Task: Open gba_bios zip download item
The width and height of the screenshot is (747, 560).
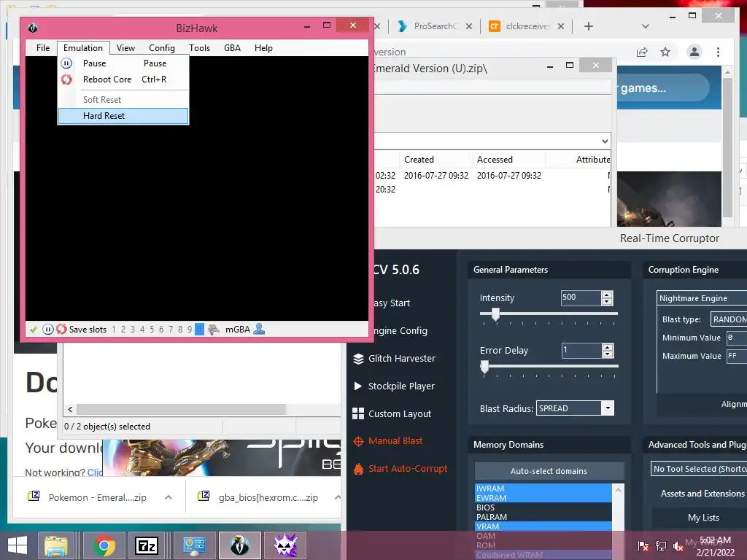Action: (x=260, y=497)
